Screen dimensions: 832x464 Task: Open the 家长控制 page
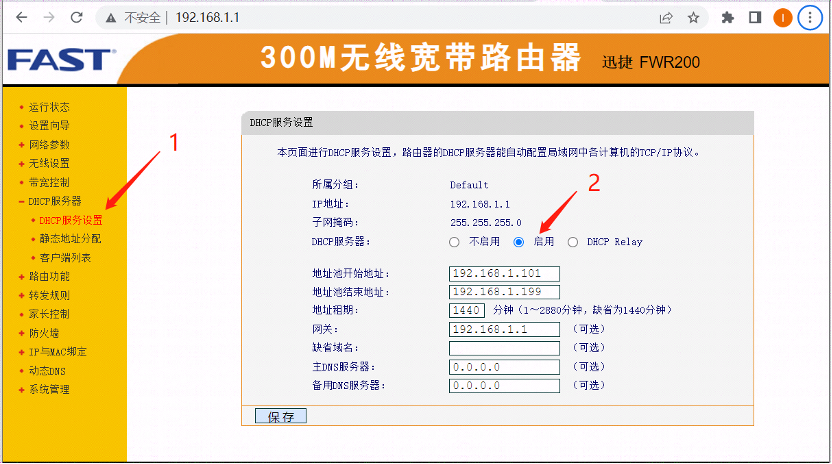click(49, 314)
